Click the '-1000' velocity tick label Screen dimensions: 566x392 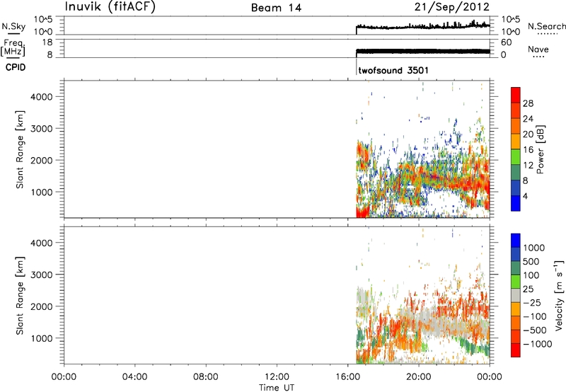pyautogui.click(x=538, y=344)
